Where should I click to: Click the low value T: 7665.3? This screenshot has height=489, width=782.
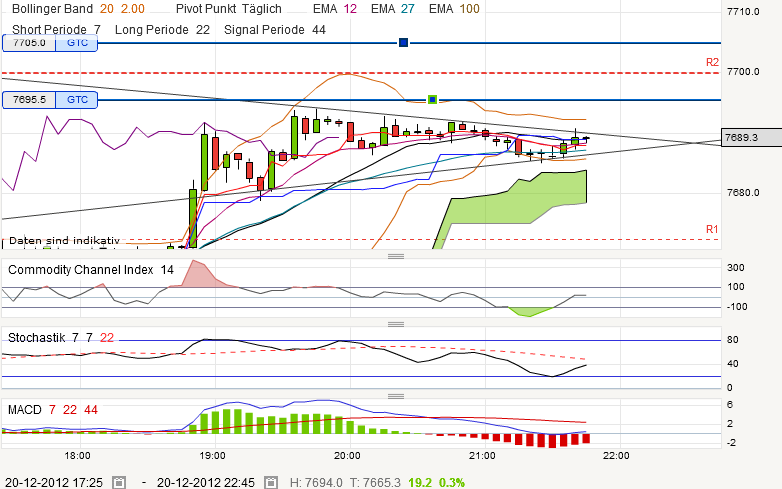[375, 483]
